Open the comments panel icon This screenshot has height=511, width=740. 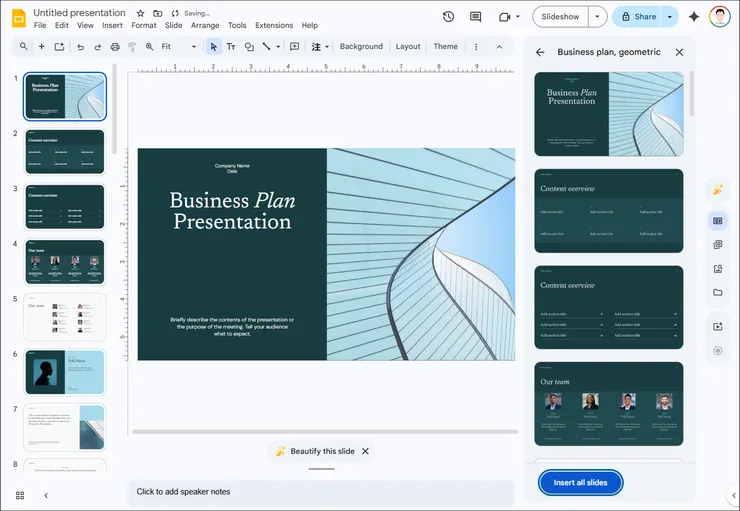tap(475, 17)
